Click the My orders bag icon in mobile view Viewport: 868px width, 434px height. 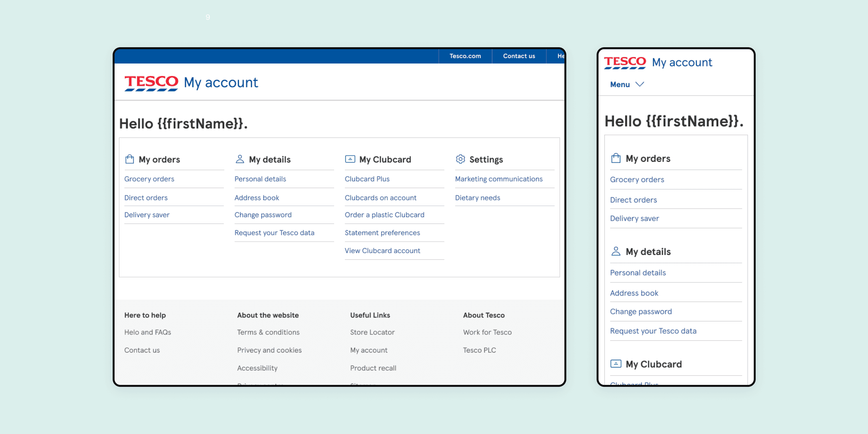tap(616, 158)
